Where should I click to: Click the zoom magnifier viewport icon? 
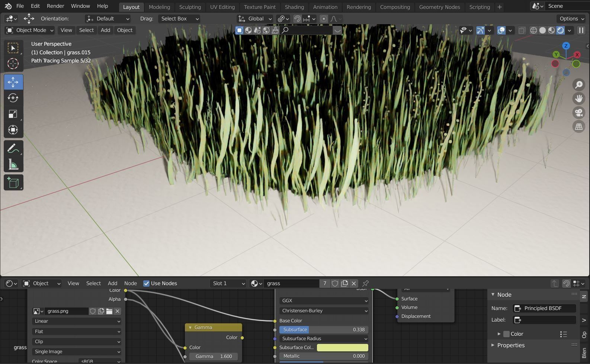pyautogui.click(x=579, y=85)
